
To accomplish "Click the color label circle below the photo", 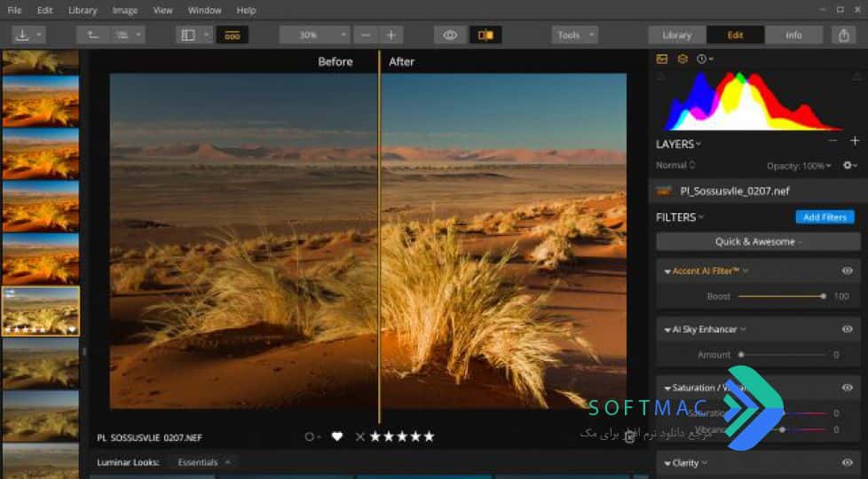I will click(312, 437).
